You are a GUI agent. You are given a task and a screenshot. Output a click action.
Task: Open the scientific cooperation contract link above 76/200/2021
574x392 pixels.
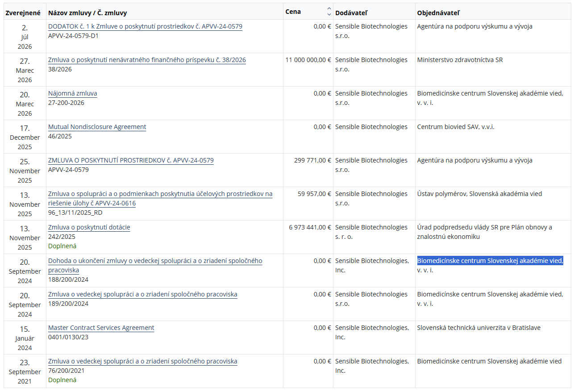click(143, 361)
